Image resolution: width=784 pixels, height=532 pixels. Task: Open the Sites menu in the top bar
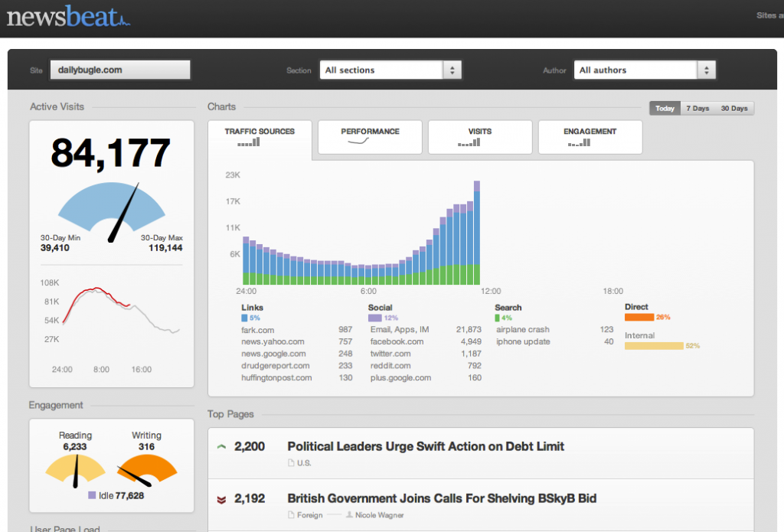click(x=769, y=15)
